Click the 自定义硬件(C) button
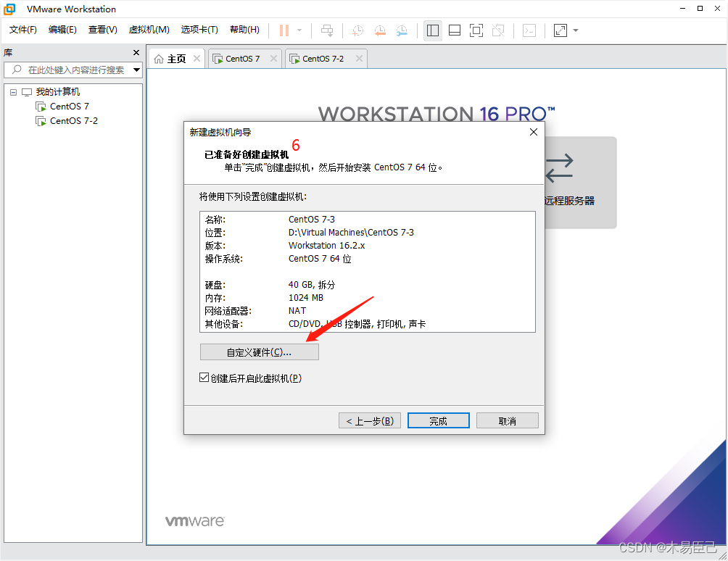The width and height of the screenshot is (728, 561). pos(259,352)
